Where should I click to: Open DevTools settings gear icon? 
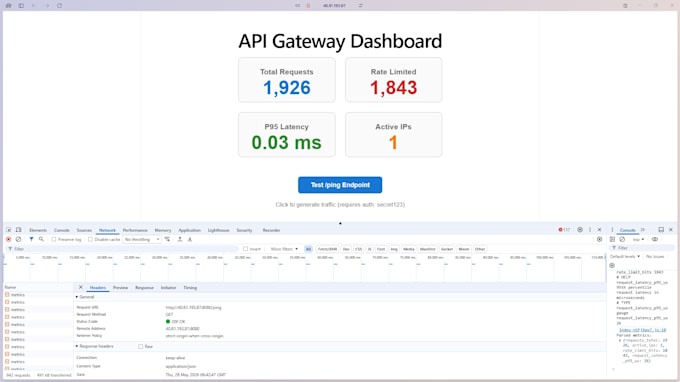pos(580,230)
